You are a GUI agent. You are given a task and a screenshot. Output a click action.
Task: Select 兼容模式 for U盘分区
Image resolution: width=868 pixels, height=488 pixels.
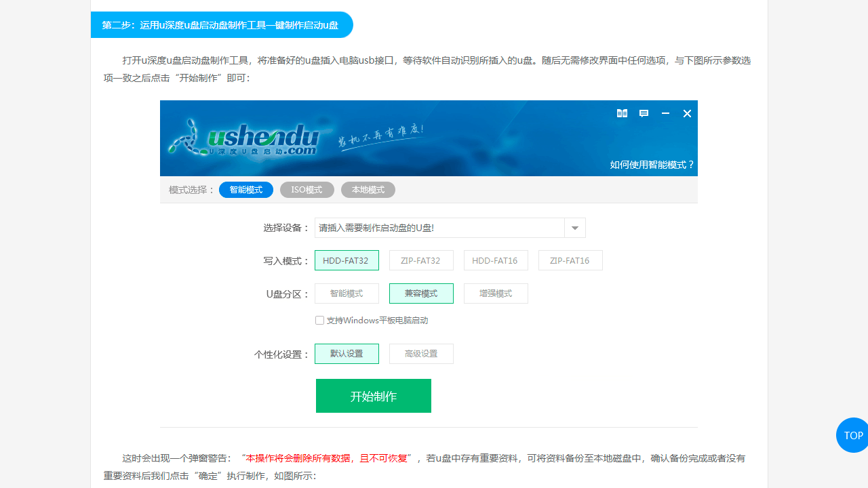[421, 293]
